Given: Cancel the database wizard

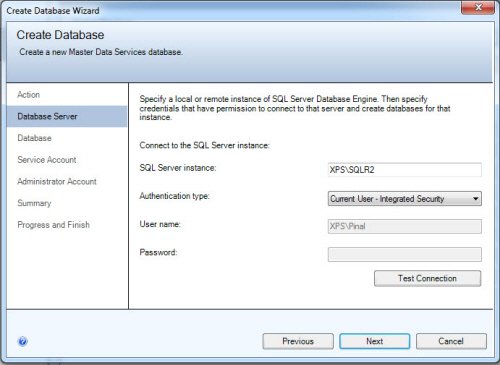Looking at the screenshot, I should [x=451, y=341].
